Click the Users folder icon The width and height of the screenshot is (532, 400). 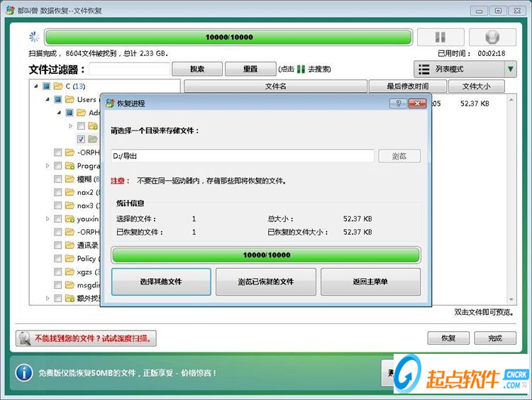click(70, 99)
